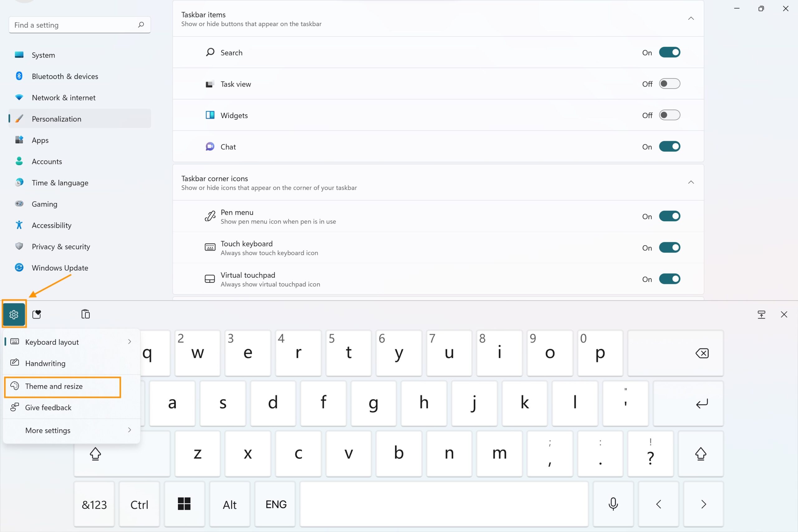Choose Handwriting from keyboard menu

[x=45, y=363]
